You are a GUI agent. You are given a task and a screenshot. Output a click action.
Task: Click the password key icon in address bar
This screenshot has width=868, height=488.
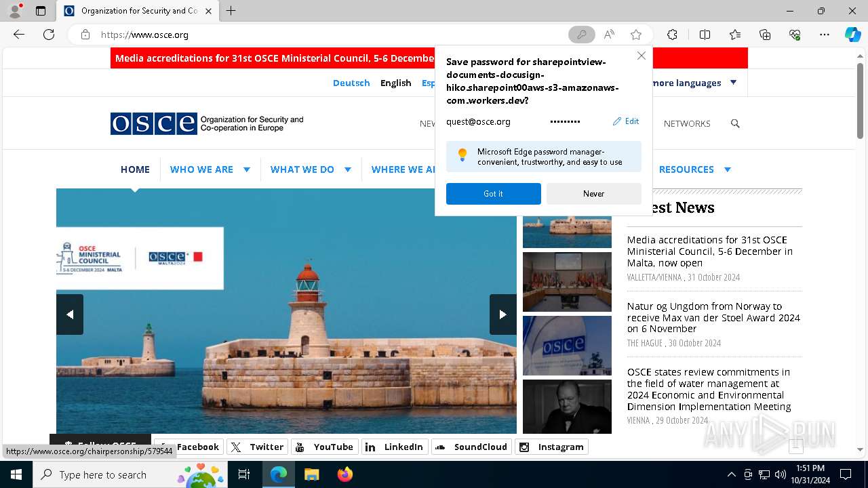click(581, 35)
